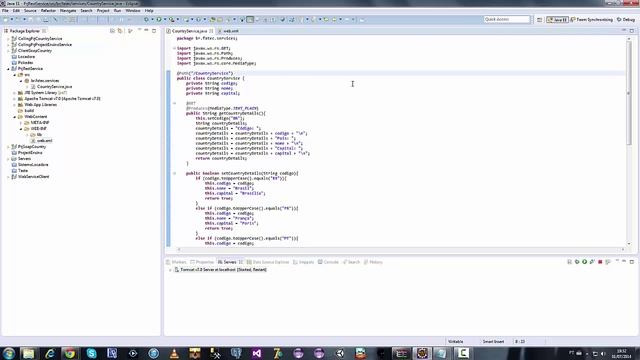
Task: Open the Window menu
Action: (x=133, y=11)
